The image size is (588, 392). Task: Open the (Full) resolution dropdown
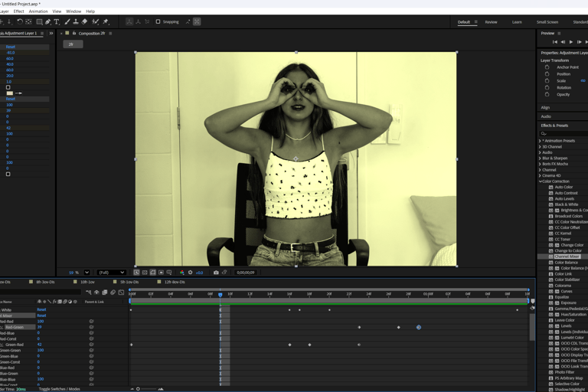click(x=111, y=273)
